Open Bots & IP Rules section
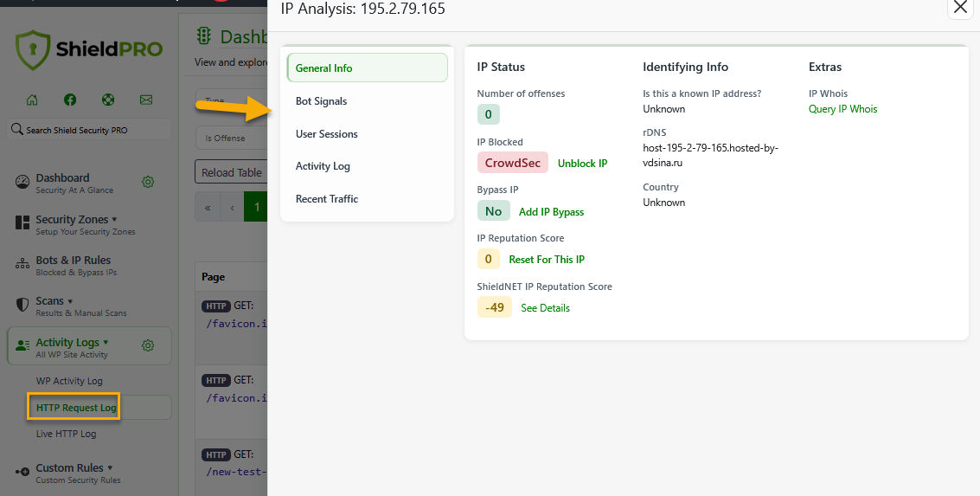Image resolution: width=980 pixels, height=496 pixels. point(76,265)
